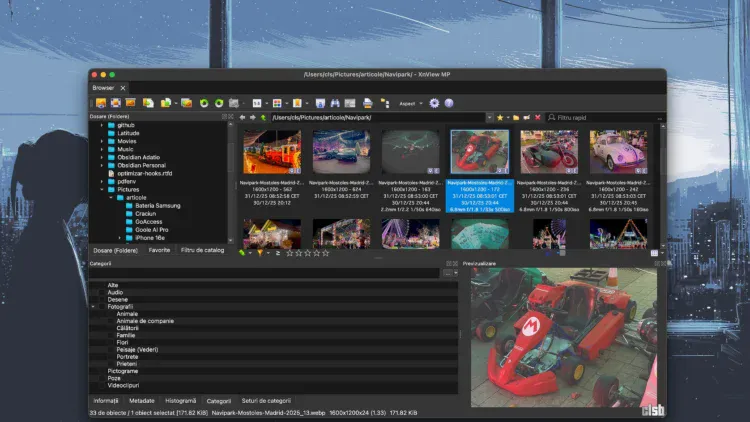Image resolution: width=750 pixels, height=422 pixels.
Task: Click the orange filter funnel icon
Action: click(260, 253)
